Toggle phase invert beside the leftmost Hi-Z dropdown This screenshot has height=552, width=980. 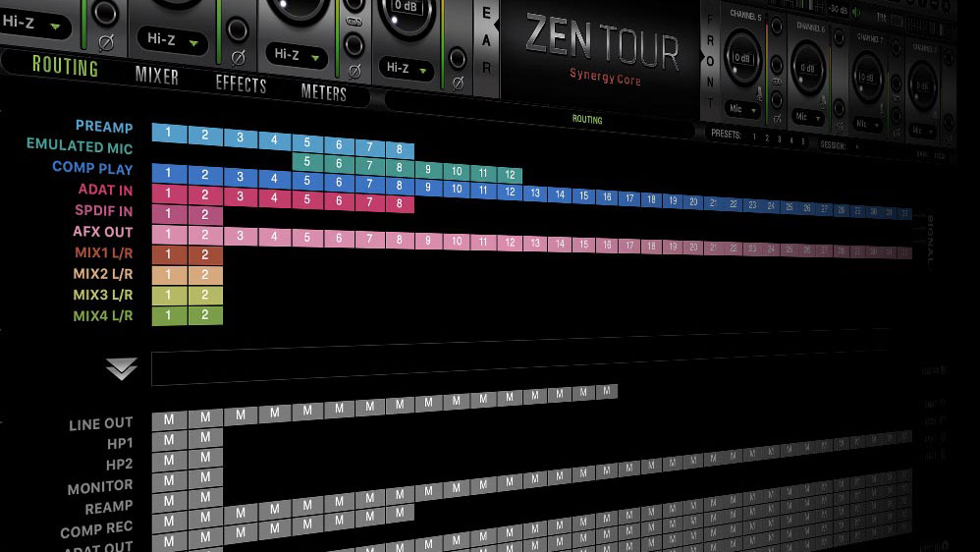(106, 43)
